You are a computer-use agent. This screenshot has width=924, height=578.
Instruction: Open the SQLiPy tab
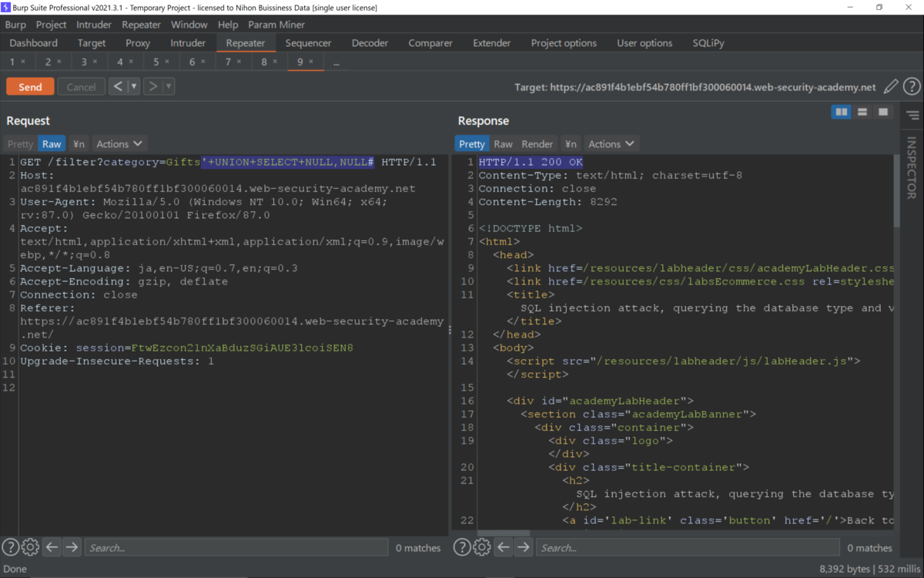[x=708, y=43]
